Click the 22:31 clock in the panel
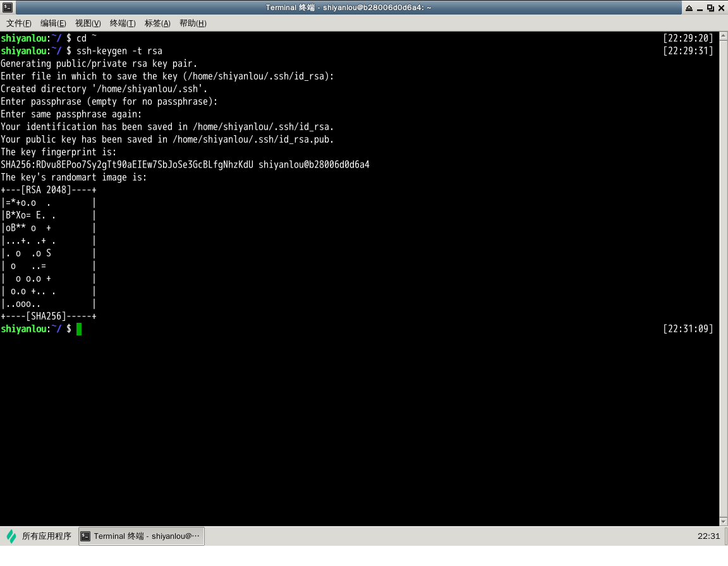The width and height of the screenshot is (728, 566). point(708,536)
